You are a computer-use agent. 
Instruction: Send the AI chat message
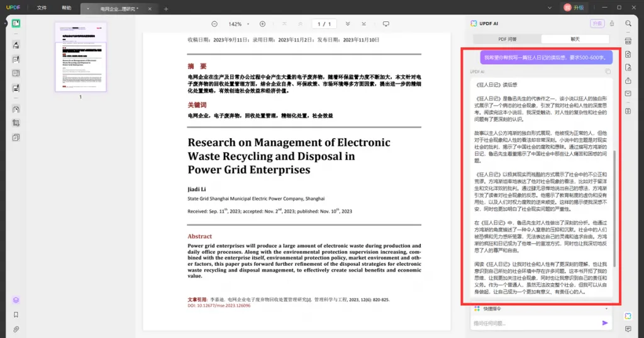pyautogui.click(x=605, y=323)
